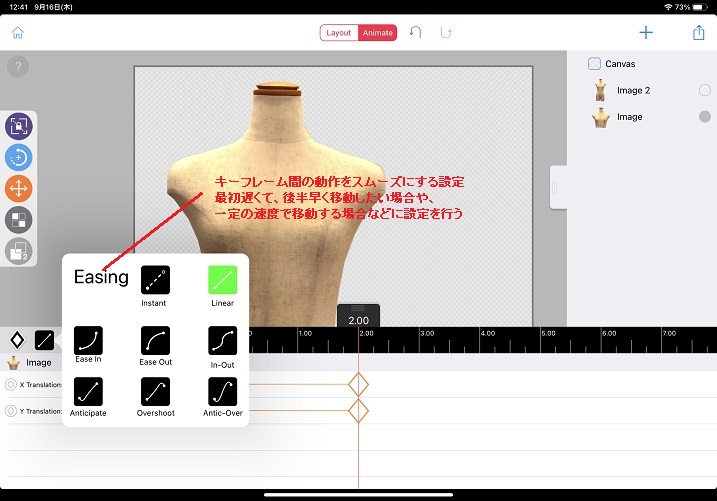
Task: Choose the Ease In curve
Action: pos(88,340)
